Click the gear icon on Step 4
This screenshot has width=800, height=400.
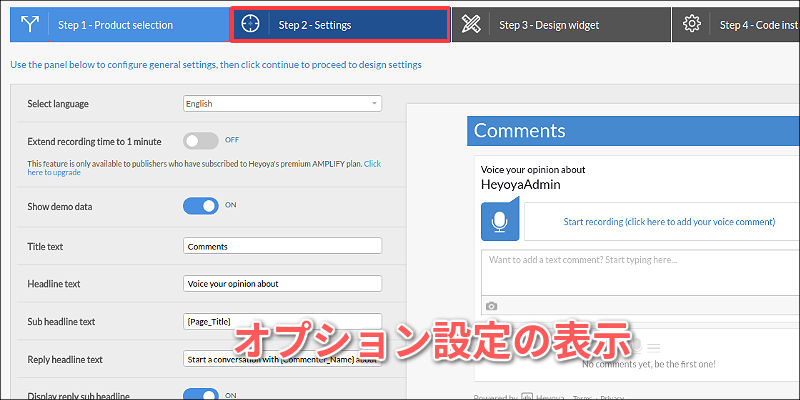(x=692, y=24)
